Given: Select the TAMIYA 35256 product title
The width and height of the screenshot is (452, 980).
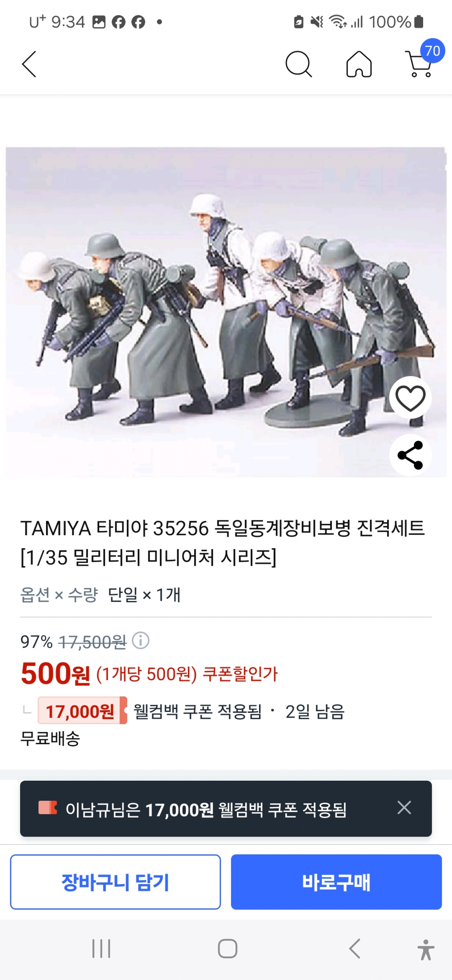Looking at the screenshot, I should [223, 543].
